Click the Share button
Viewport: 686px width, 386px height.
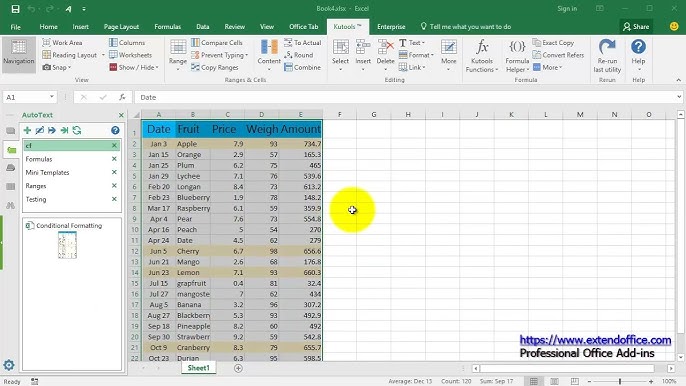[636, 27]
